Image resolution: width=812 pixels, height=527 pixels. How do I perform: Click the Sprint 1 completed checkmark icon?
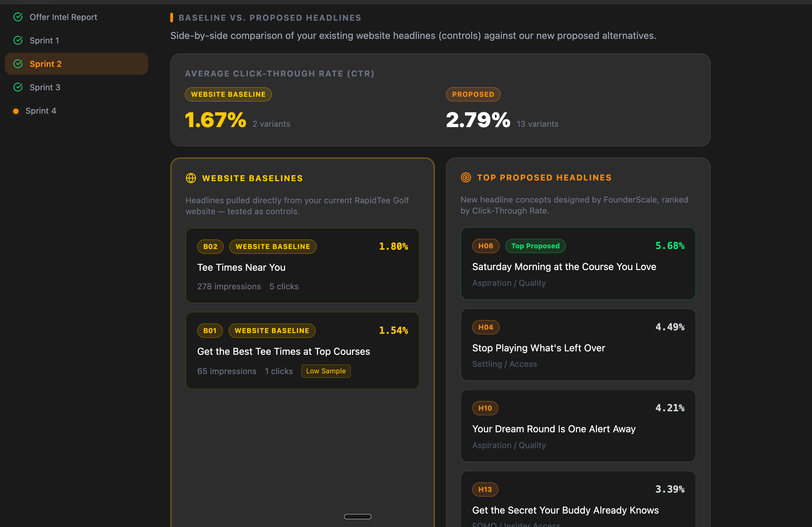(18, 40)
